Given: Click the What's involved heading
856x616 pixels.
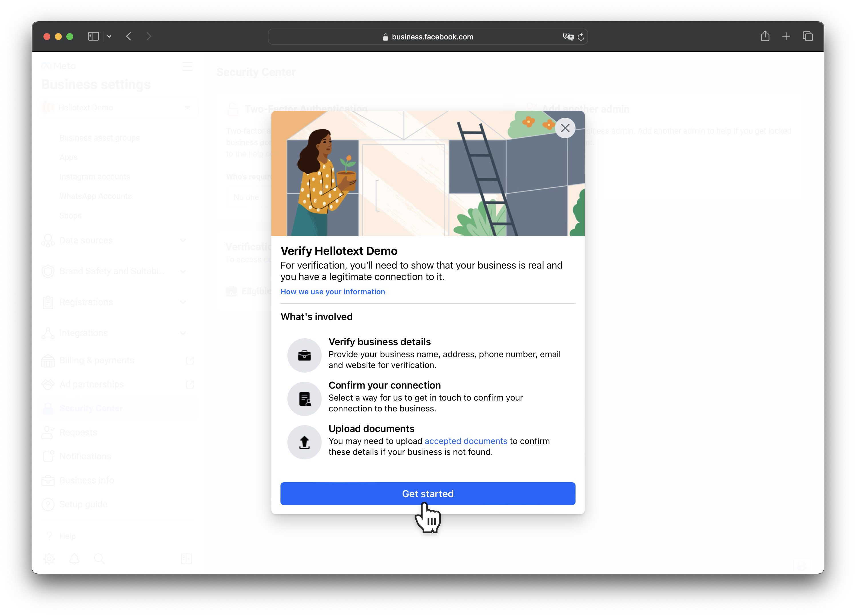Looking at the screenshot, I should (316, 317).
